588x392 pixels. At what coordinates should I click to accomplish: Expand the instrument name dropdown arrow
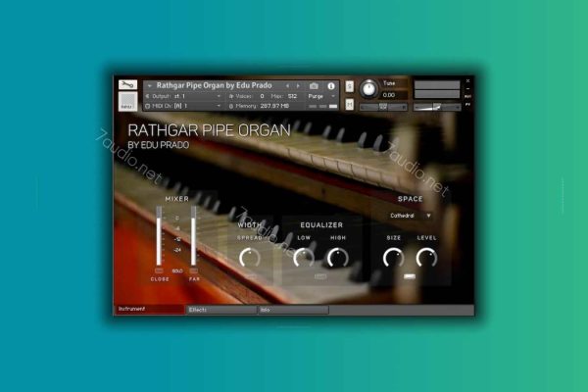(x=149, y=86)
